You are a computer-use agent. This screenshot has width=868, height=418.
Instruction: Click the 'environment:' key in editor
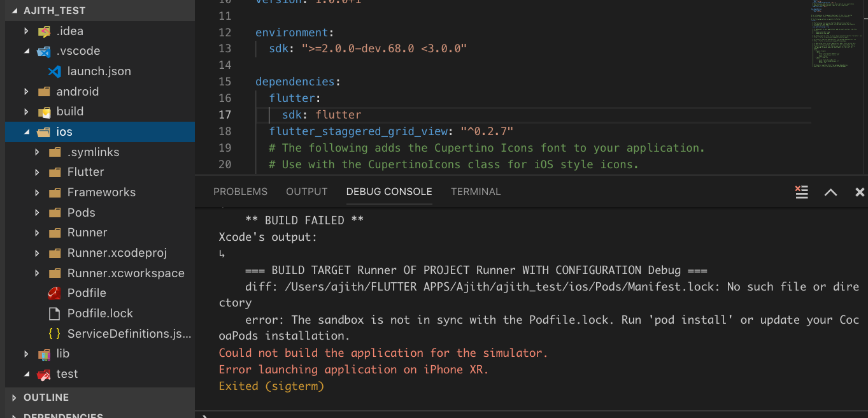[295, 32]
